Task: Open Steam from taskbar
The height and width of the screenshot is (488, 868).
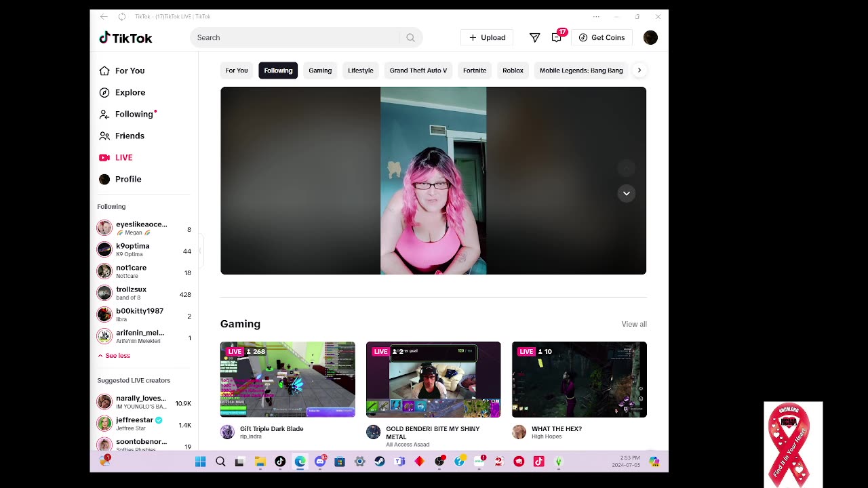Action: (x=380, y=462)
